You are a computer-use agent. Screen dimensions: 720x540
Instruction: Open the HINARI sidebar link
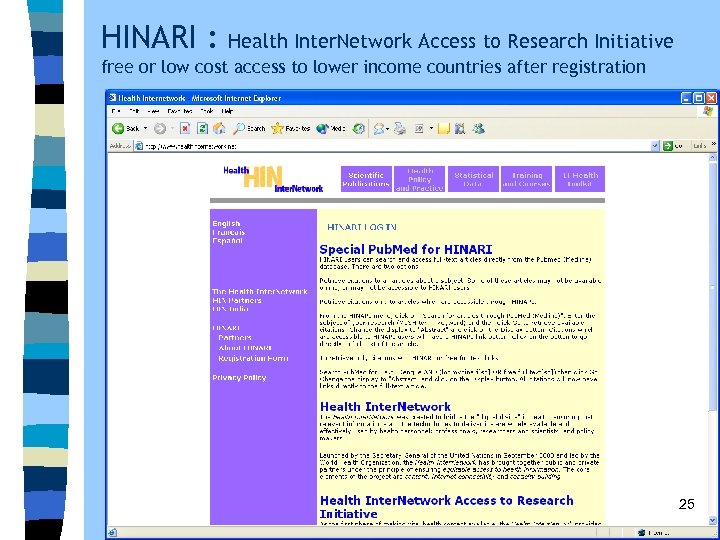click(x=226, y=328)
